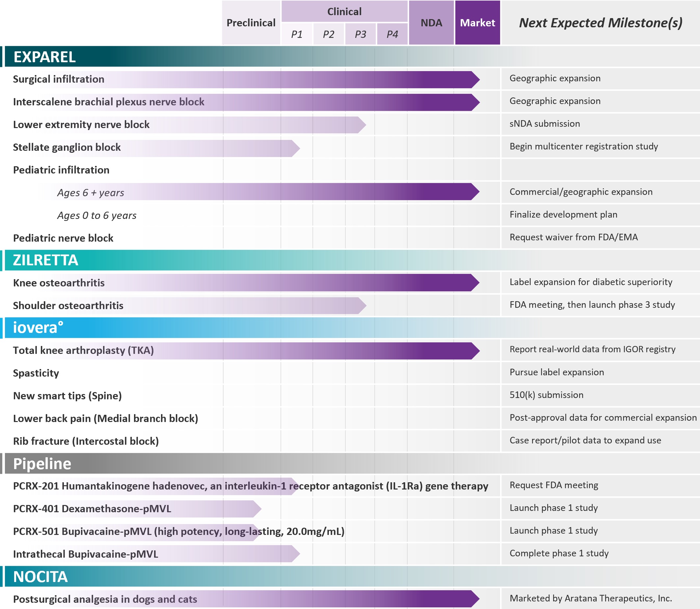700x609 pixels.
Task: Click the Preclinical column header
Action: 251,23
